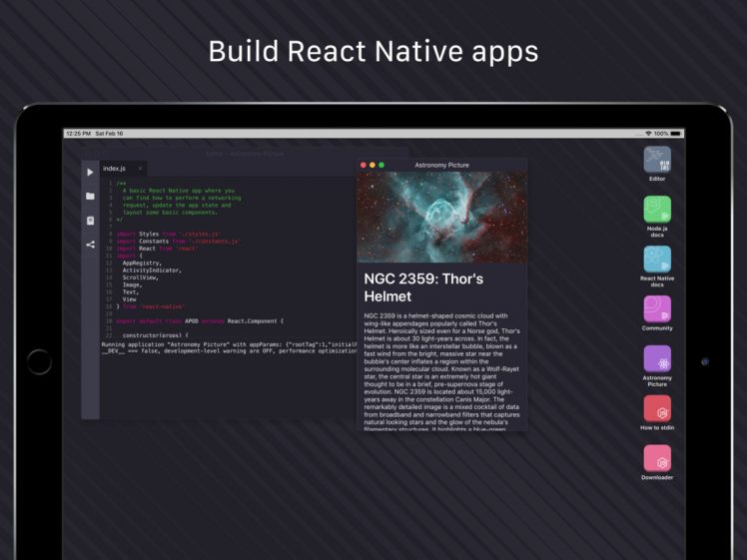Close the Astronomy Picture window with red button
The image size is (747, 560).
point(363,165)
